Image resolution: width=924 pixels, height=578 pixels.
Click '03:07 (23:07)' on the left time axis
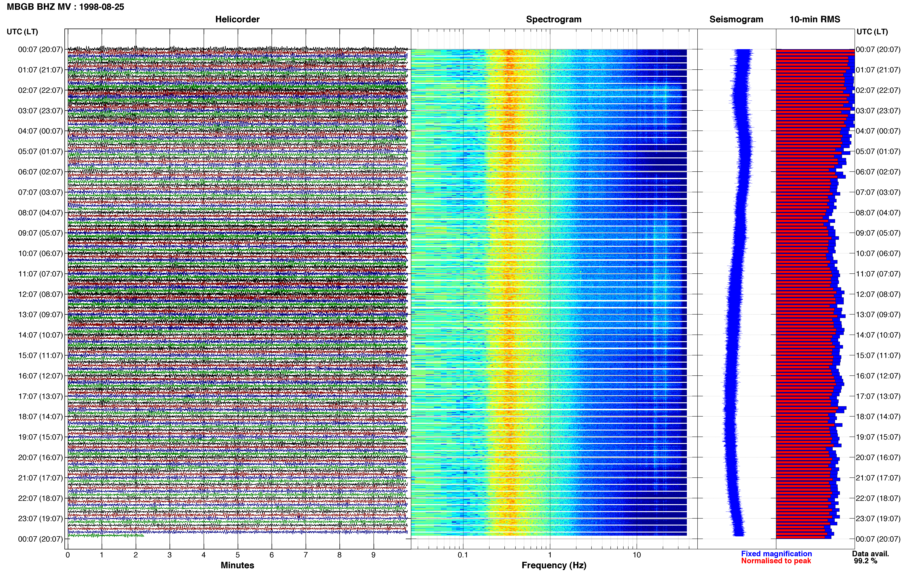(x=41, y=111)
